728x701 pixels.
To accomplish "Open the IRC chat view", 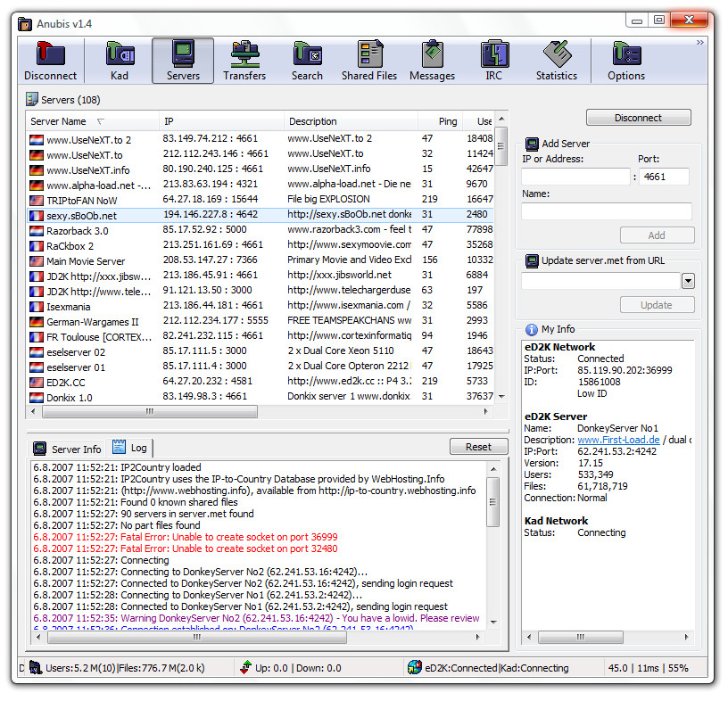I will point(494,61).
